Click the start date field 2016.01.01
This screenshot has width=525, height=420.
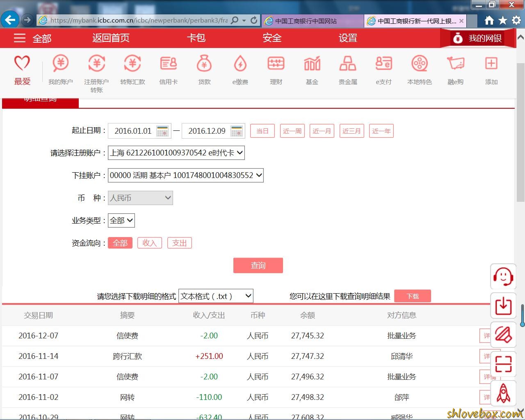(x=133, y=131)
